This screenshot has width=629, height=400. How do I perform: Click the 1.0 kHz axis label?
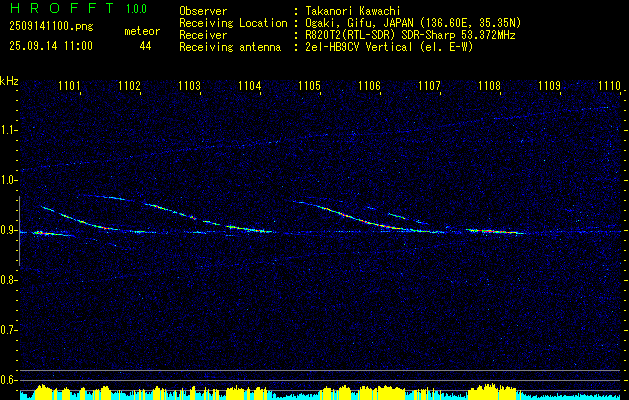[x=8, y=181]
